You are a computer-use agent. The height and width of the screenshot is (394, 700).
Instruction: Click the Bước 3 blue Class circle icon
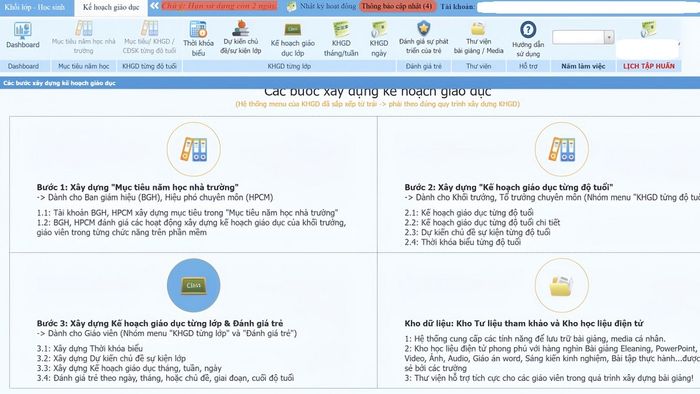[193, 285]
